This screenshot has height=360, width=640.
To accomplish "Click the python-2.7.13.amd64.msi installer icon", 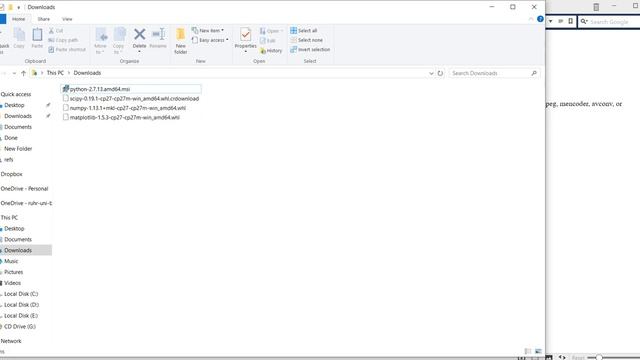I will pos(66,89).
